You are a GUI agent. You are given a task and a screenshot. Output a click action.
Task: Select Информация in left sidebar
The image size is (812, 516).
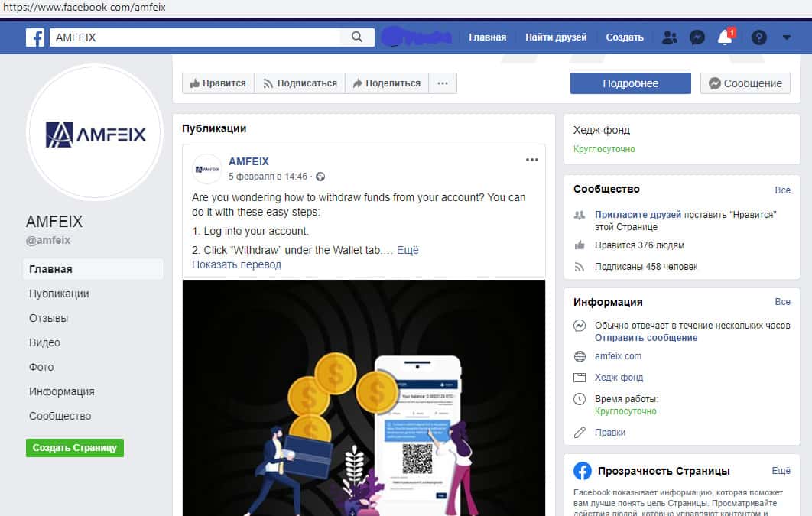(x=62, y=391)
